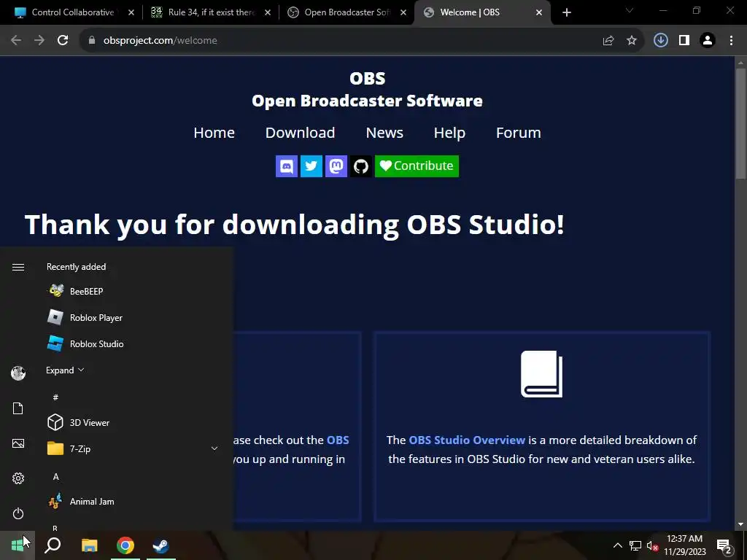Click the A letter index header
The image size is (747, 560).
tap(55, 476)
